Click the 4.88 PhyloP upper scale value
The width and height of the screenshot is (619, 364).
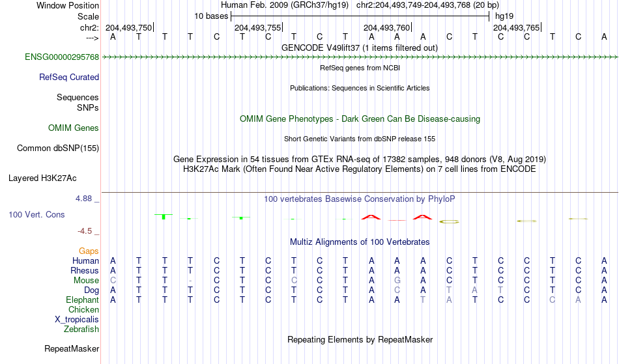pyautogui.click(x=83, y=199)
